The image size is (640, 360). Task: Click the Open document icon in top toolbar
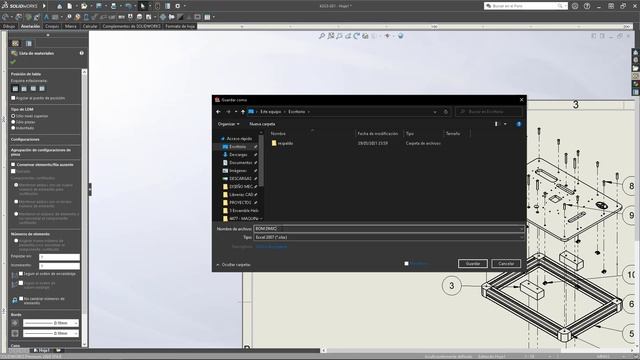84,6
